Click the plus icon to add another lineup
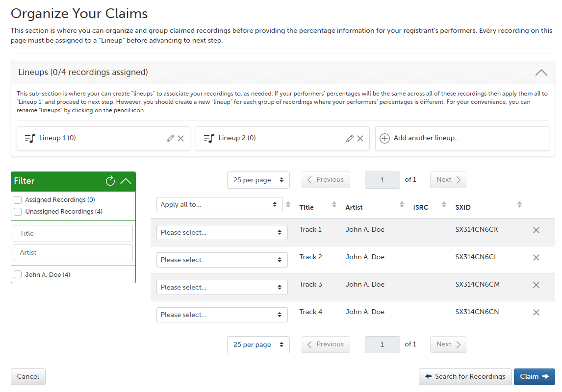This screenshot has width=562, height=392. click(x=385, y=138)
